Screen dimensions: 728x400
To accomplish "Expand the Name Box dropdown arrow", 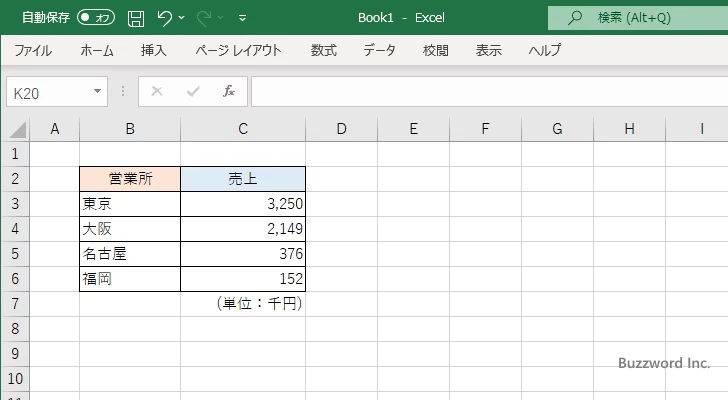I will (98, 91).
